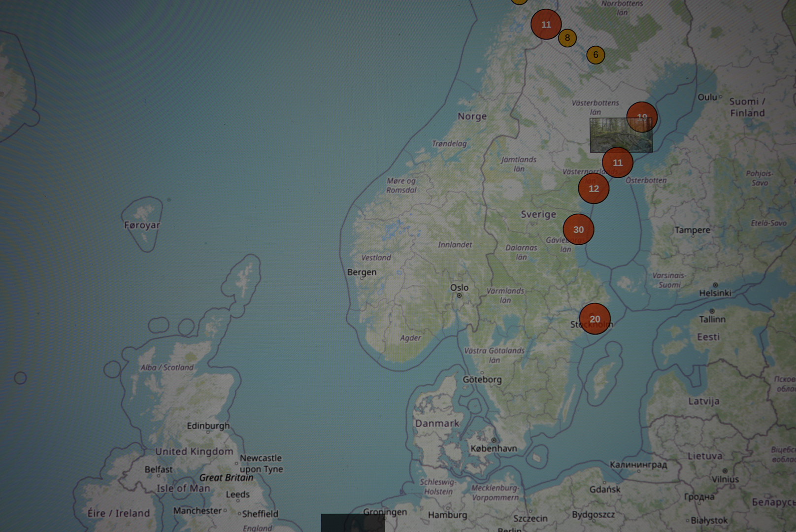This screenshot has width=796, height=532.
Task: Open the 11 cluster beside Österbotten
Action: [617, 163]
